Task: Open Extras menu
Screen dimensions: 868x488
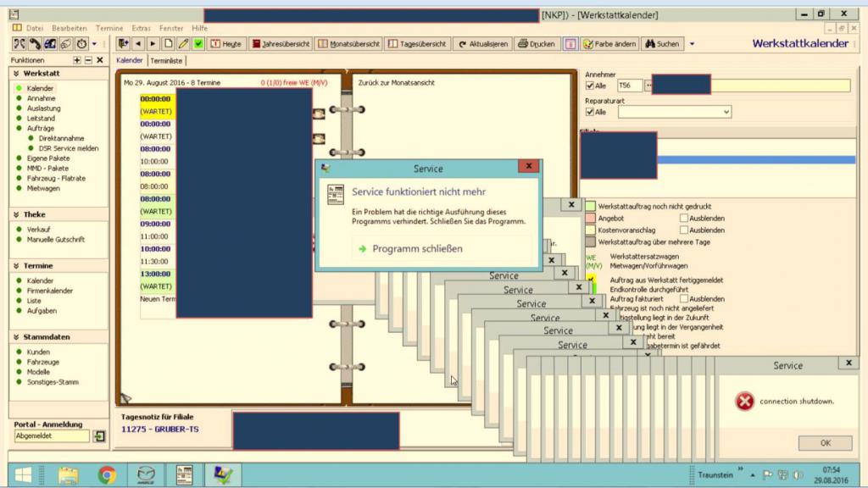Action: coord(142,28)
